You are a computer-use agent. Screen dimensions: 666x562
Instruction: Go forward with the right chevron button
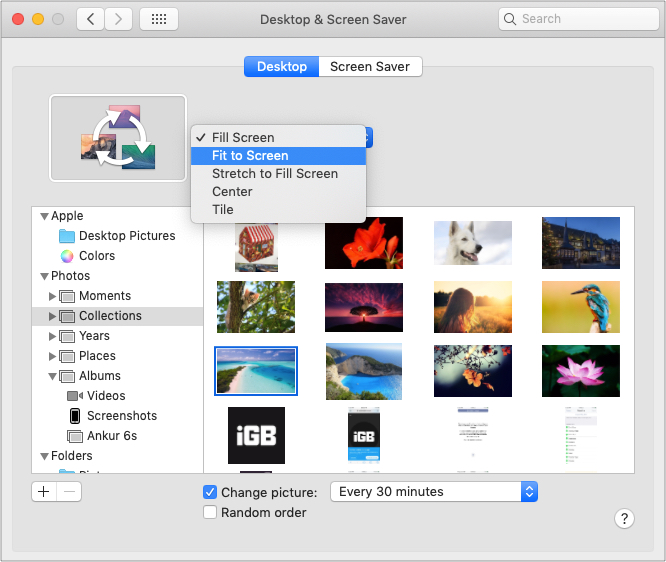coord(119,19)
